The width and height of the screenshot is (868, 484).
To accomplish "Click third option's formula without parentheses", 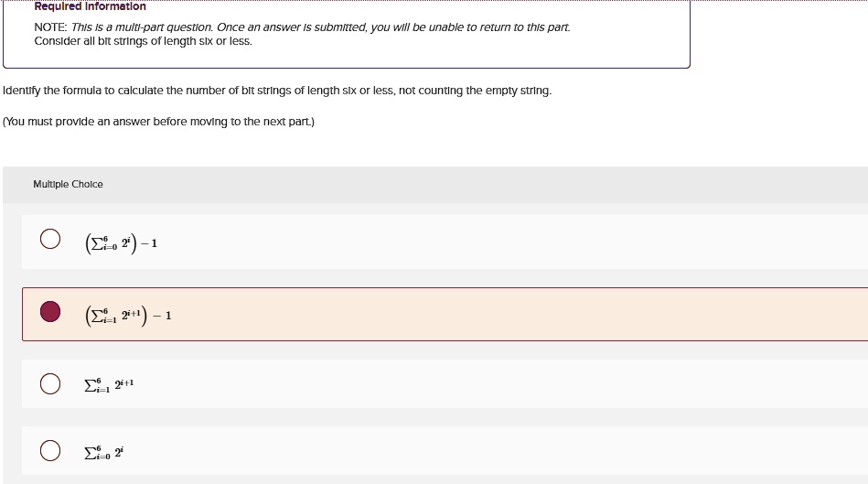I will [x=109, y=385].
